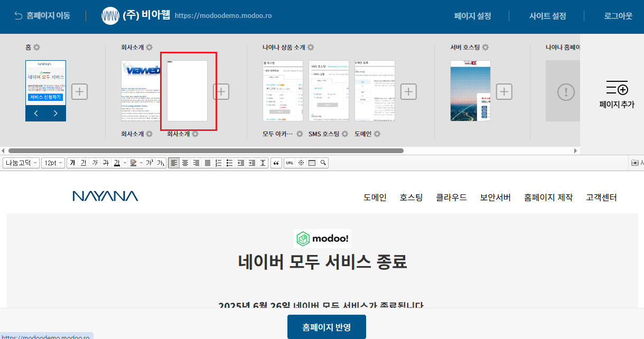Select the 도메인 등록 page thumbnail
Viewport: 644px width, 339px height.
click(375, 91)
